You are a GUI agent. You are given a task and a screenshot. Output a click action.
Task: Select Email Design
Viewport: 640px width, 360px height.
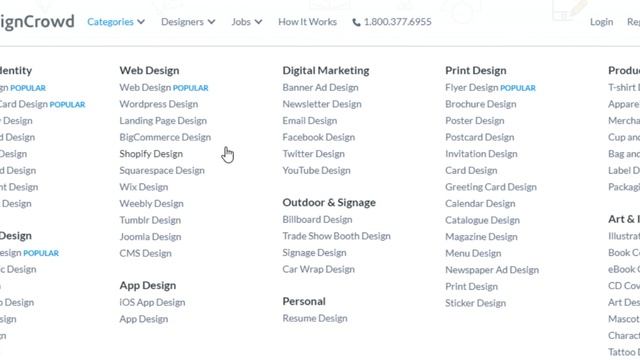(310, 121)
